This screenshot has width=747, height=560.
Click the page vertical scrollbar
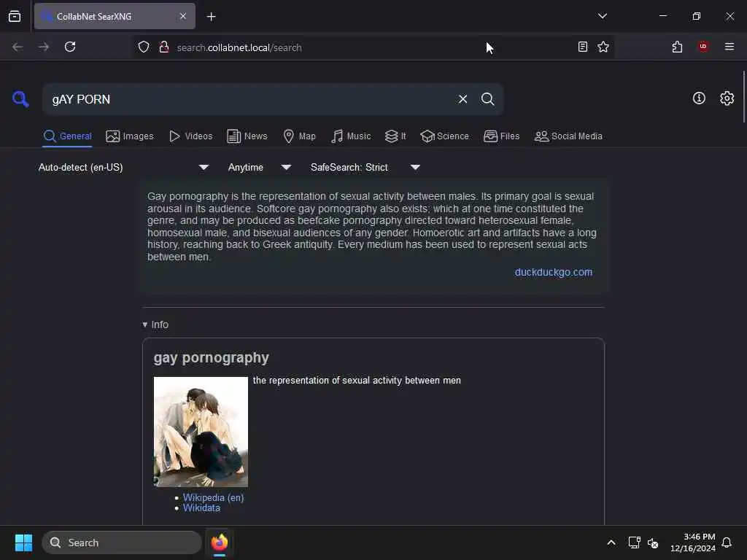pos(743,97)
